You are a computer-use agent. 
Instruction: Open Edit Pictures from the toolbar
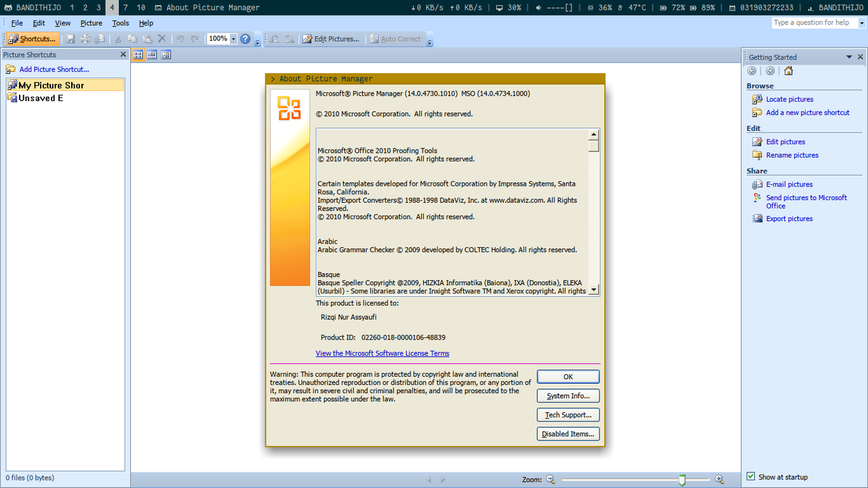click(331, 39)
